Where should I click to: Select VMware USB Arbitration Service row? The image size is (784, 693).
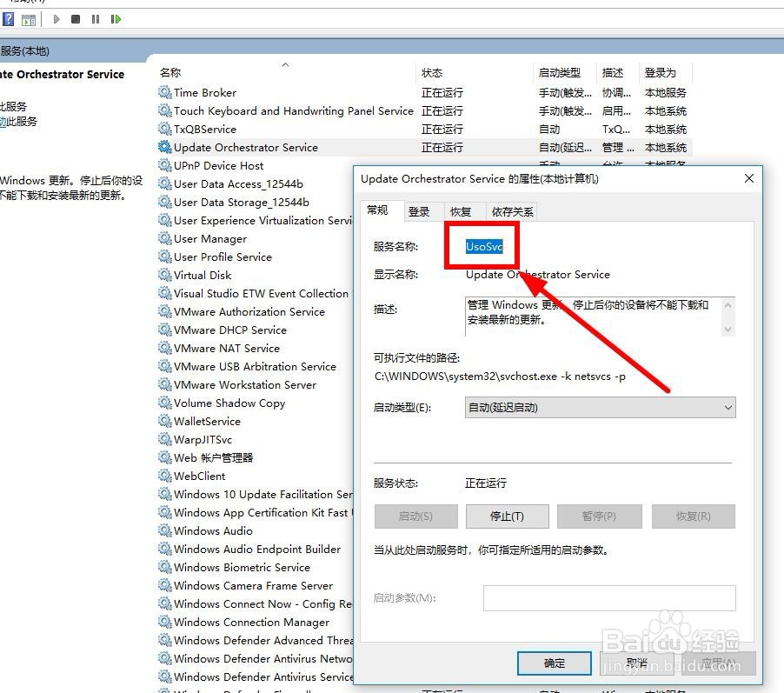point(255,366)
